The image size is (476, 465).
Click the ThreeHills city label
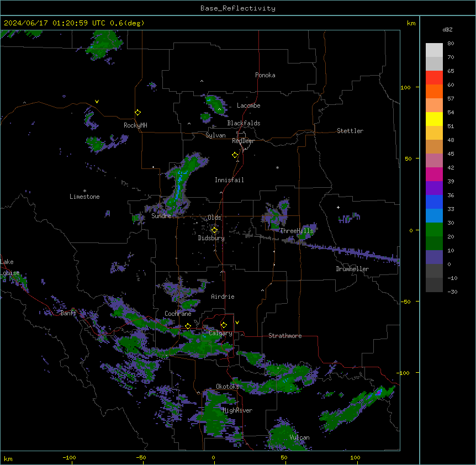[297, 231]
